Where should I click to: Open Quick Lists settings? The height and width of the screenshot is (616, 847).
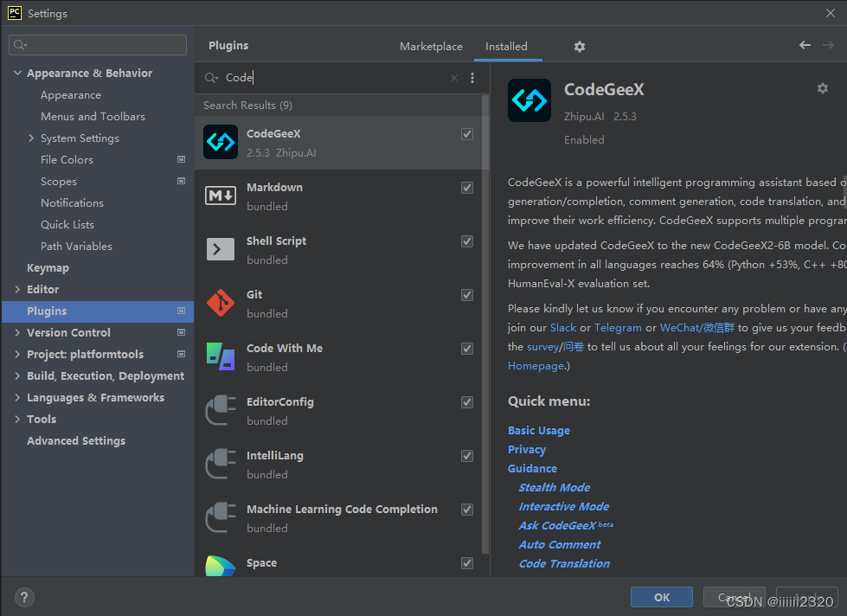pos(67,224)
